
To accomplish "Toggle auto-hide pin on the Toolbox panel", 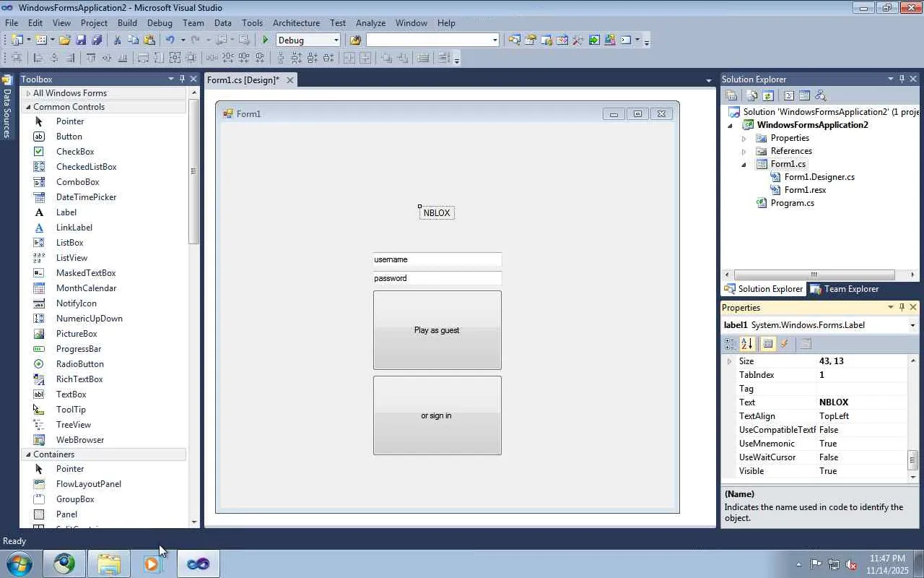I will pyautogui.click(x=182, y=79).
